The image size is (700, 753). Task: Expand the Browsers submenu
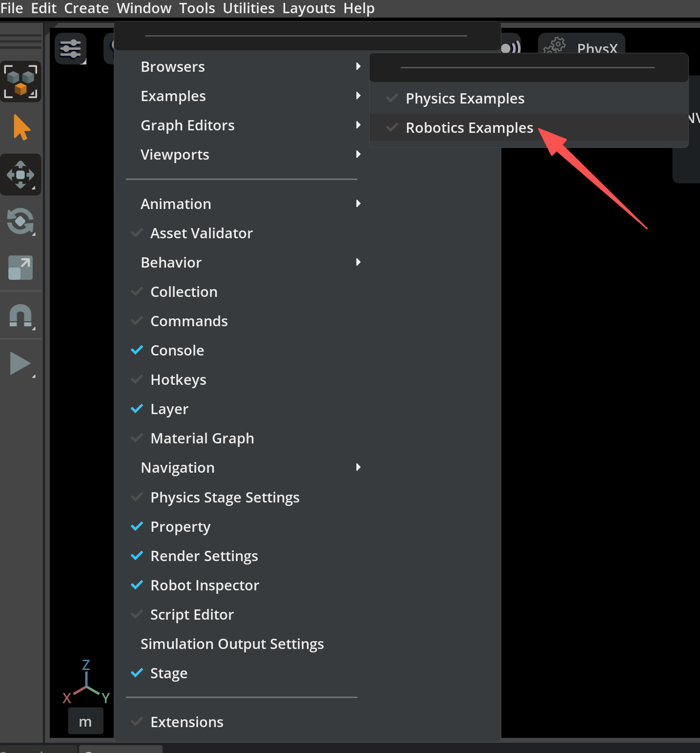pyautogui.click(x=242, y=67)
